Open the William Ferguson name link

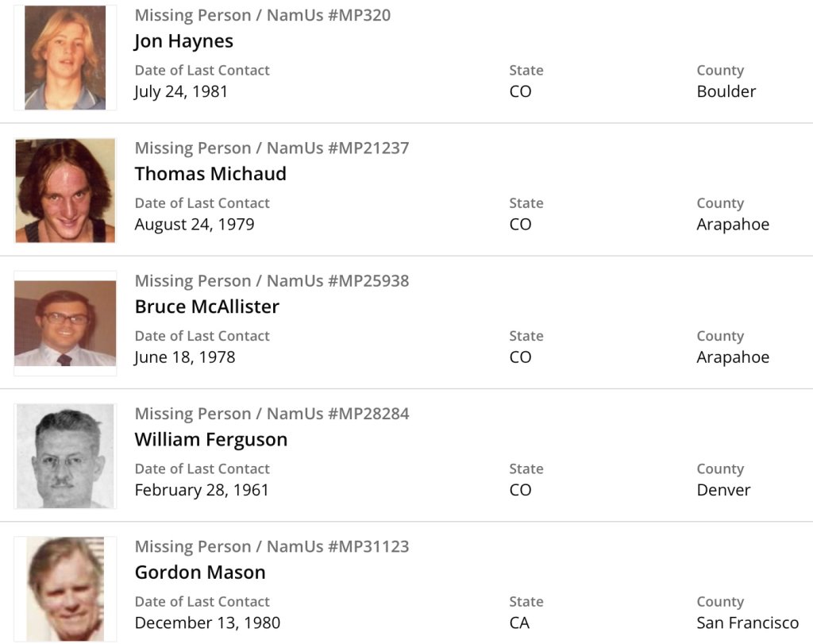211,439
